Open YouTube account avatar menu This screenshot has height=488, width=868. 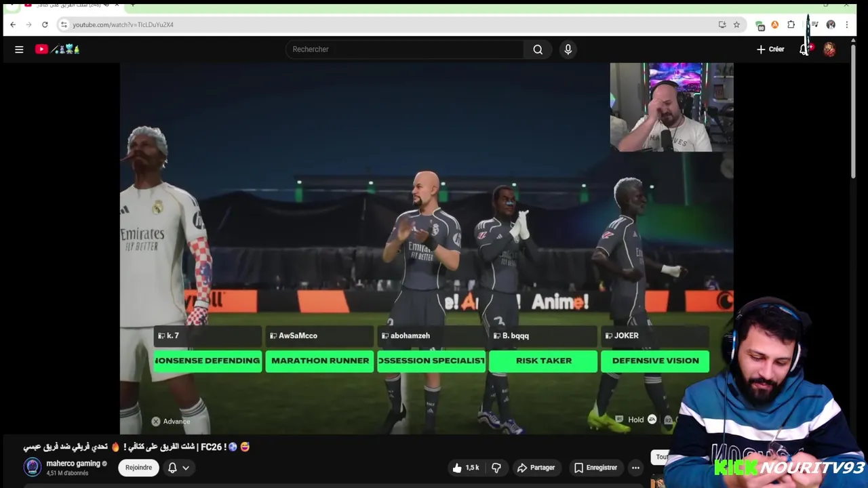(x=829, y=49)
